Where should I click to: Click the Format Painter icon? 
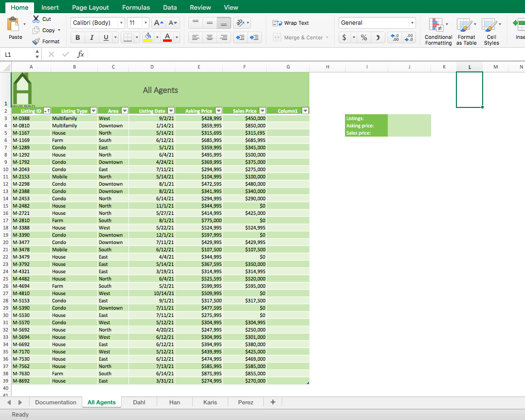[x=35, y=41]
